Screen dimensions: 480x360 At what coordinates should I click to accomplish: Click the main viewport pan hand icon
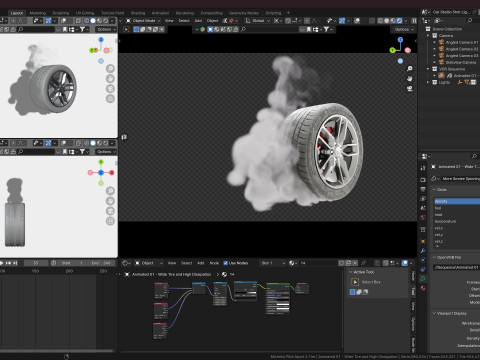point(410,79)
